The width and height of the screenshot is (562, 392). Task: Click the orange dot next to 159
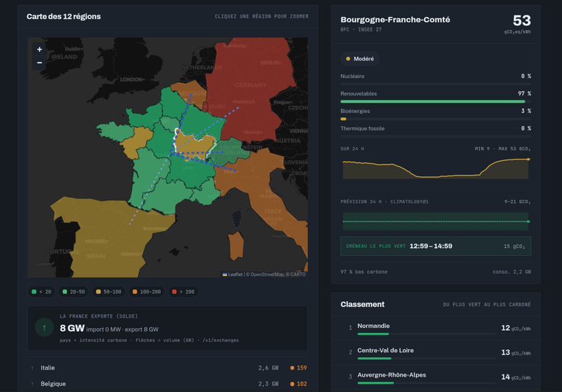click(x=292, y=368)
